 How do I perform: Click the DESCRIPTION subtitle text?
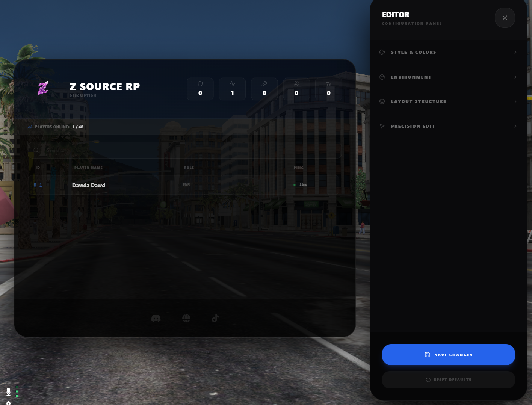(x=83, y=95)
